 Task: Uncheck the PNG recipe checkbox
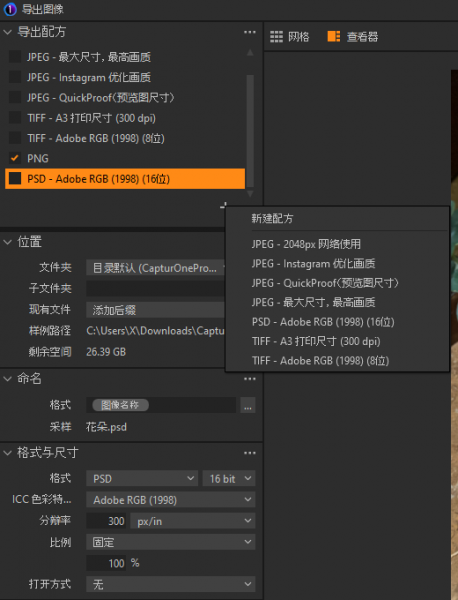pyautogui.click(x=15, y=158)
